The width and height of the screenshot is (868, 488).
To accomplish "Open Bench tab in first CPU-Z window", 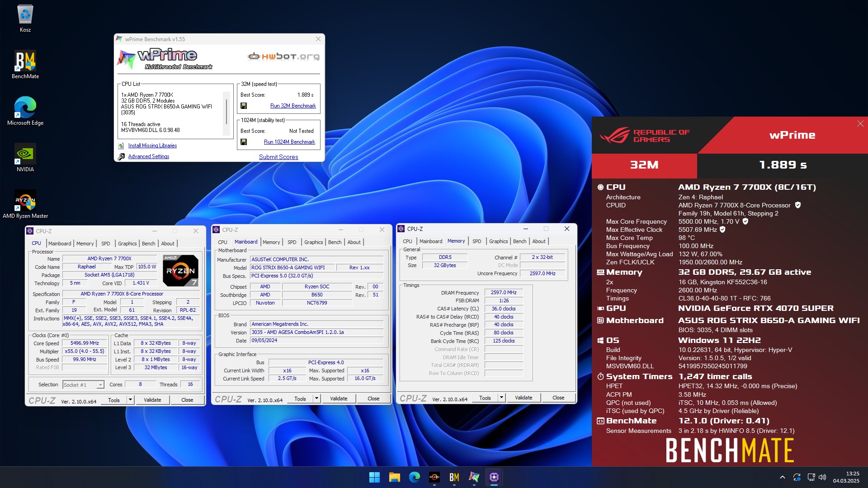I will coord(148,244).
